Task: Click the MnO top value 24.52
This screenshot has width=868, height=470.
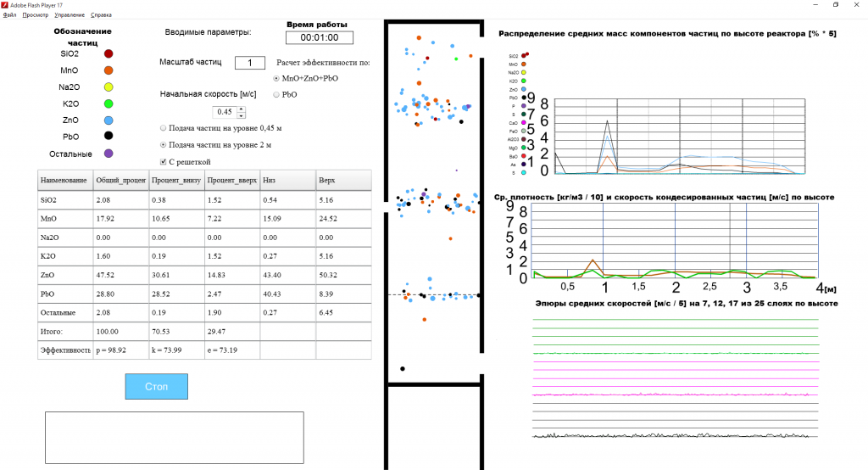Action: point(328,219)
